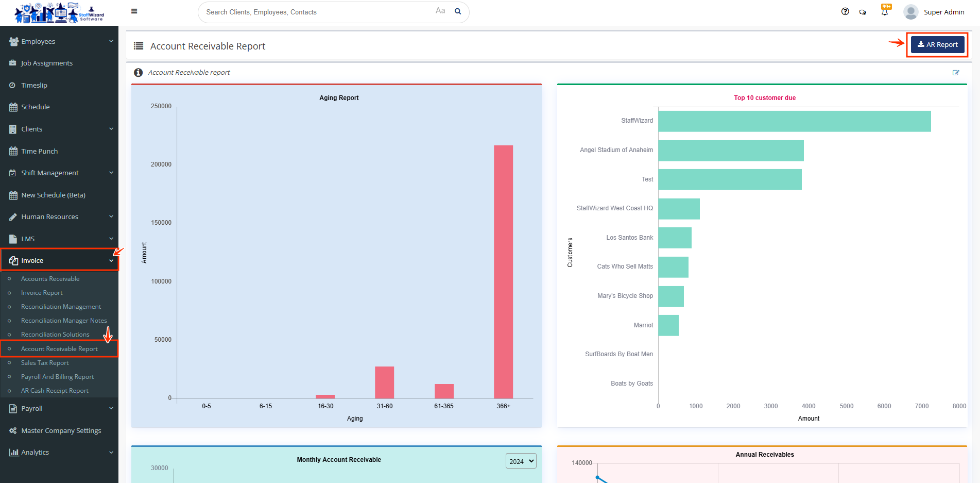Click the Super Admin avatar icon
Viewport: 980px width, 483px height.
click(x=910, y=12)
